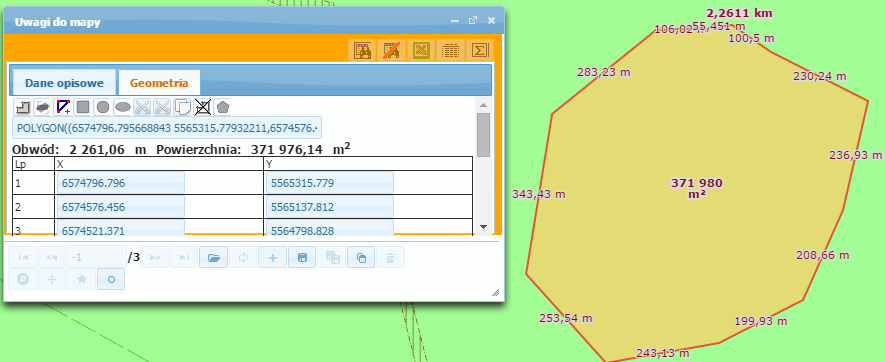Switch to the Dane opisowe tab
The image size is (885, 362).
[64, 83]
